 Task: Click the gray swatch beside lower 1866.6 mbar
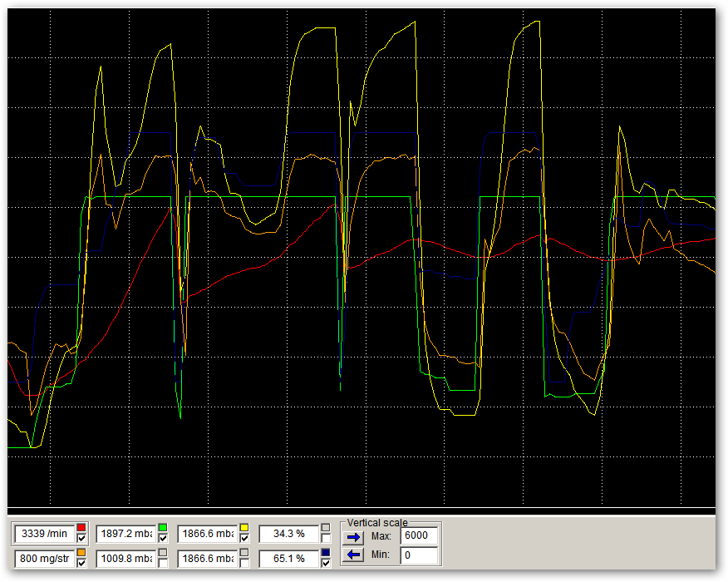coord(244,553)
